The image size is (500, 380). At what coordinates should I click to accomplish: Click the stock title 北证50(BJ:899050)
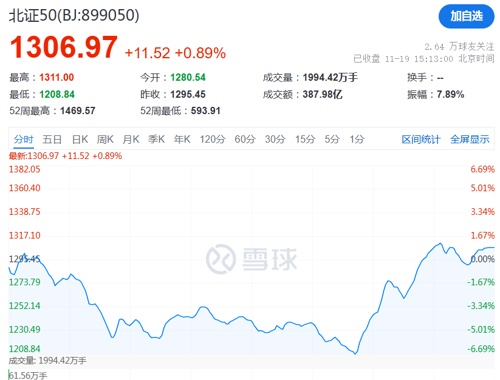pyautogui.click(x=74, y=15)
